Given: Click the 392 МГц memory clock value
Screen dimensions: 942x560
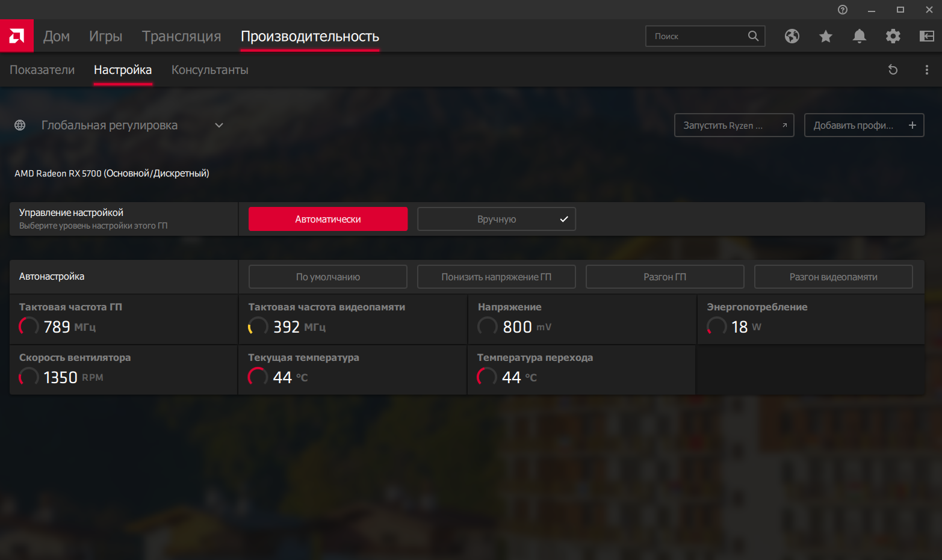Looking at the screenshot, I should point(299,327).
